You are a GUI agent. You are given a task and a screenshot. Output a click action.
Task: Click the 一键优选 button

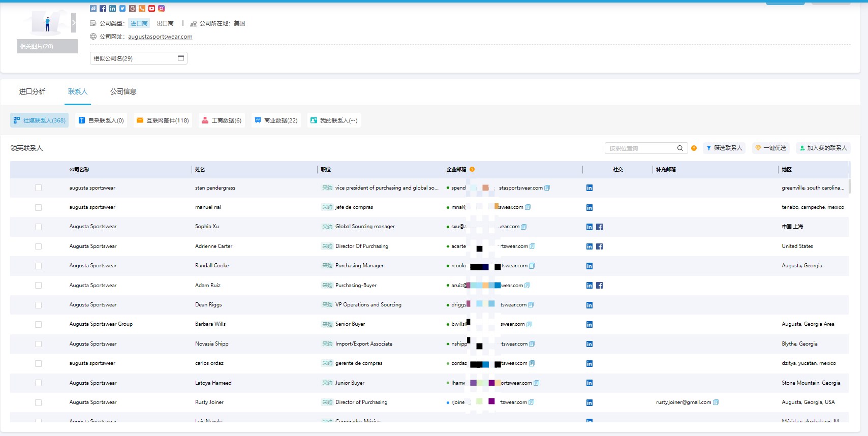point(771,148)
